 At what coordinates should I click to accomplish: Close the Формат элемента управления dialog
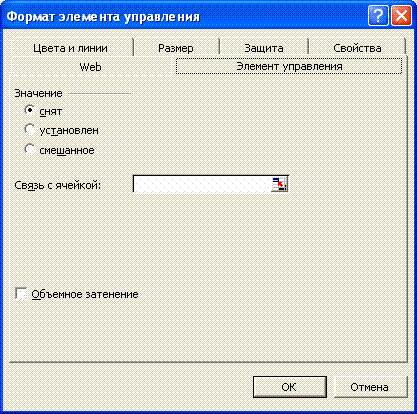pos(401,16)
